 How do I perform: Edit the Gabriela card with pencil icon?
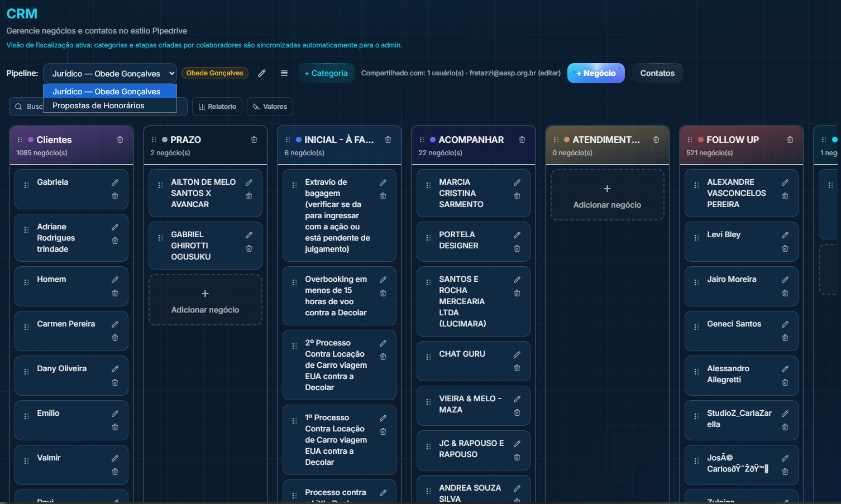tap(115, 183)
